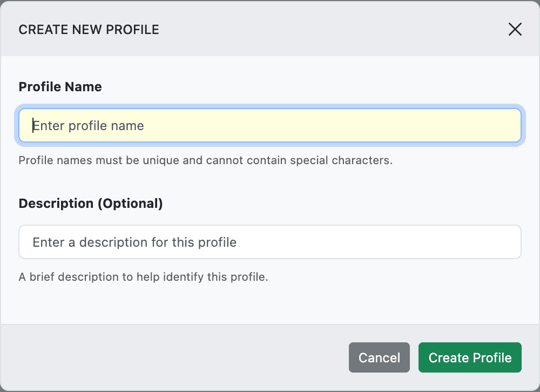The height and width of the screenshot is (392, 540).
Task: Click the unique profile names hint text
Action: pyautogui.click(x=205, y=160)
